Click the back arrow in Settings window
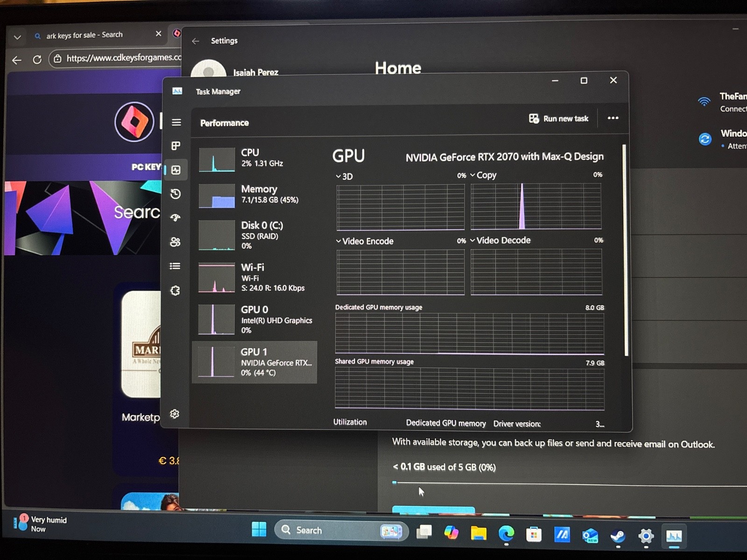 tap(196, 41)
